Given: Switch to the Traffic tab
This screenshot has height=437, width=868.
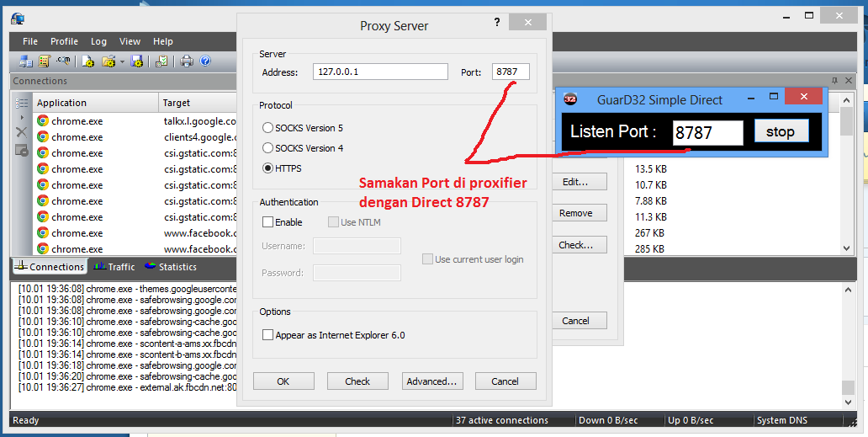Looking at the screenshot, I should click(x=114, y=266).
